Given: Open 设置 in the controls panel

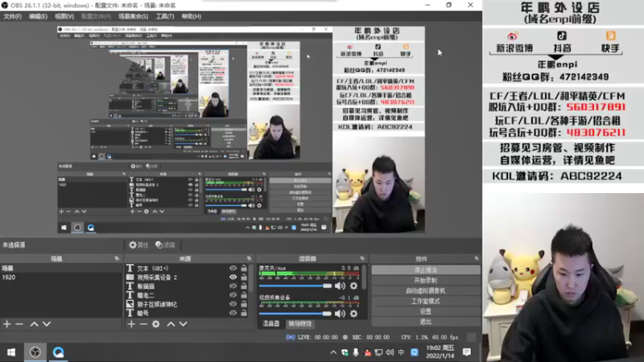Looking at the screenshot, I should pyautogui.click(x=426, y=311).
